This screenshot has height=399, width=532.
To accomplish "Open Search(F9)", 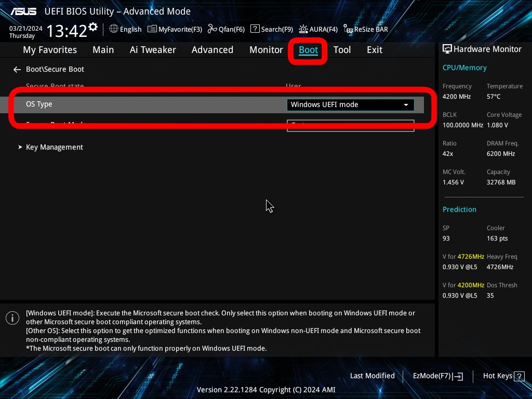I will coord(271,29).
